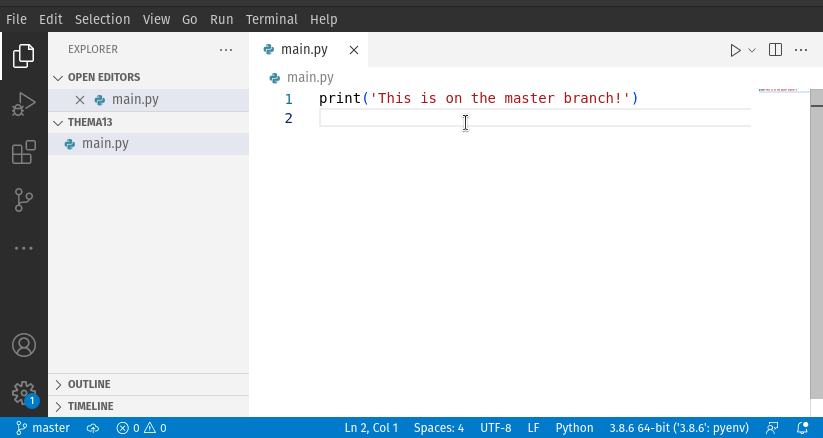Close the main.py editor tab
This screenshot has width=823, height=438.
pyautogui.click(x=353, y=50)
